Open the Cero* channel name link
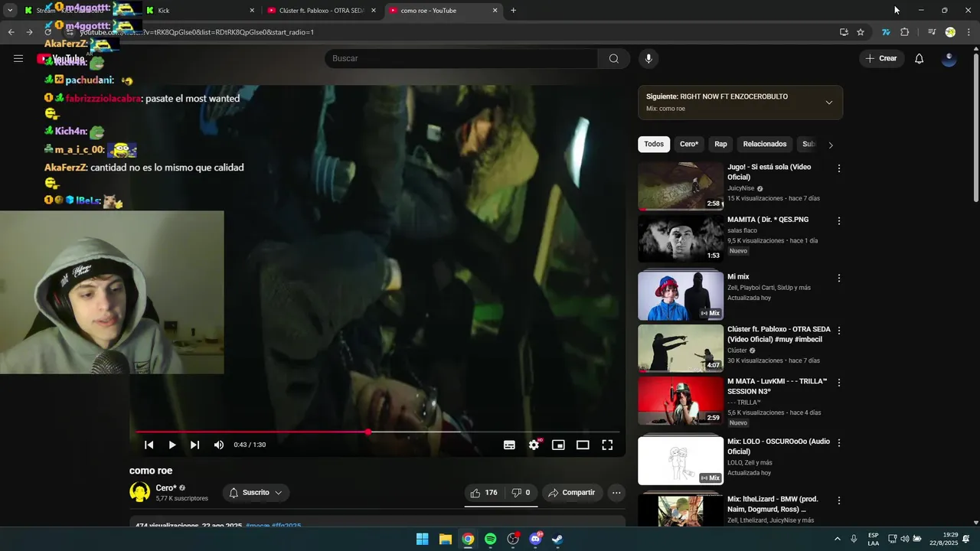 tap(166, 487)
